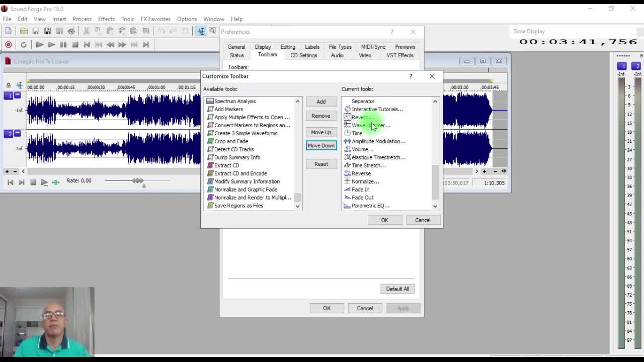
Task: Click the Save floppy disk toolbar icon
Action: (x=36, y=31)
